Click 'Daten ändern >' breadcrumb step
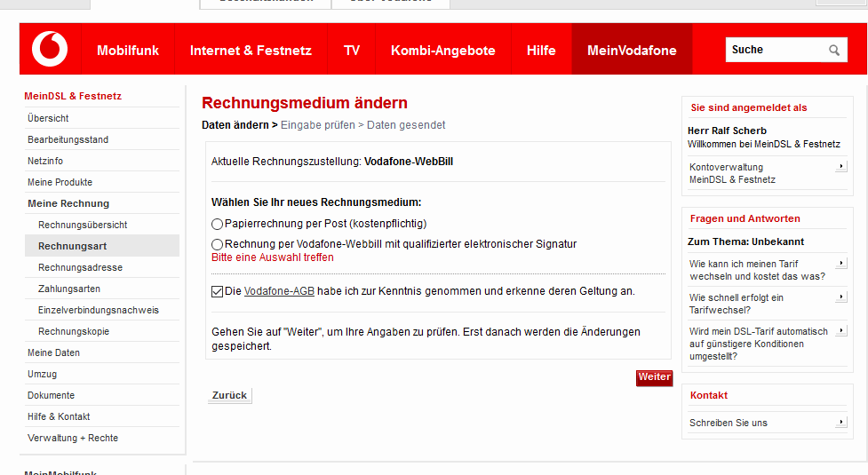This screenshot has width=868, height=475. coord(240,125)
